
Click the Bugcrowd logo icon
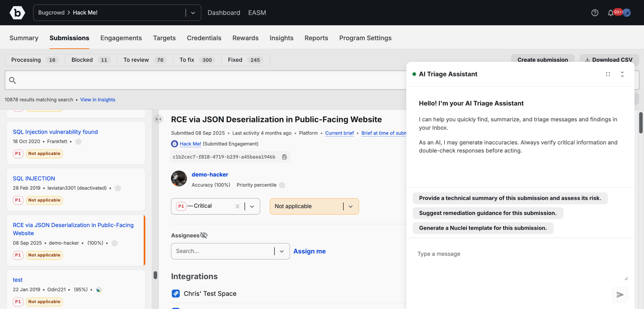(17, 13)
